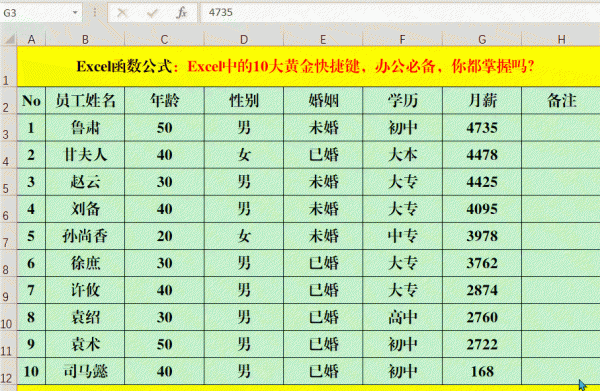Click the No header cell
Image resolution: width=600 pixels, height=391 pixels.
tap(31, 100)
